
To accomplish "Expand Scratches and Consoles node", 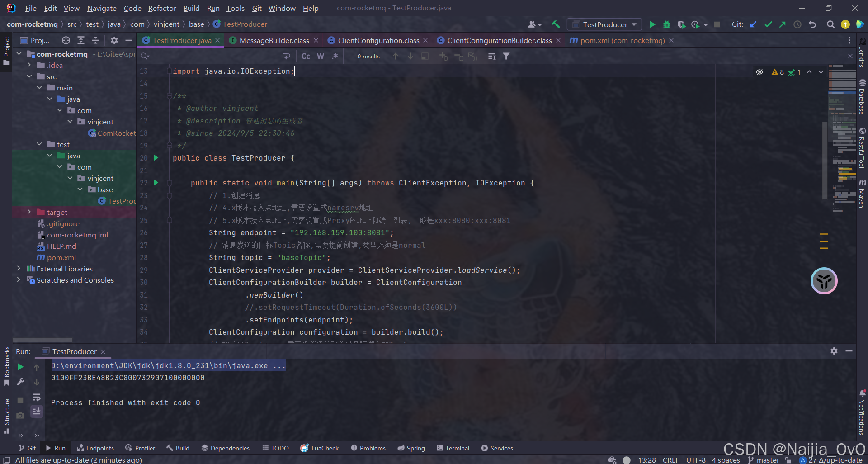I will (x=19, y=280).
